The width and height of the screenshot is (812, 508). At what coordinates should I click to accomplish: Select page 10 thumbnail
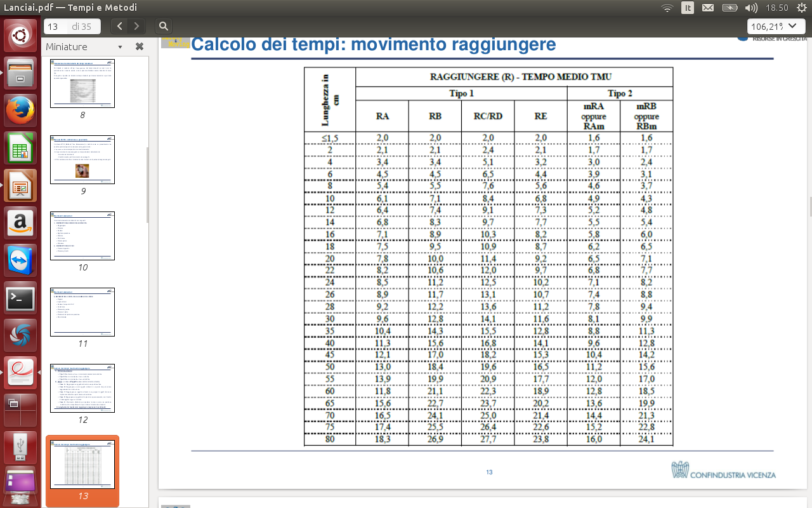coord(82,236)
